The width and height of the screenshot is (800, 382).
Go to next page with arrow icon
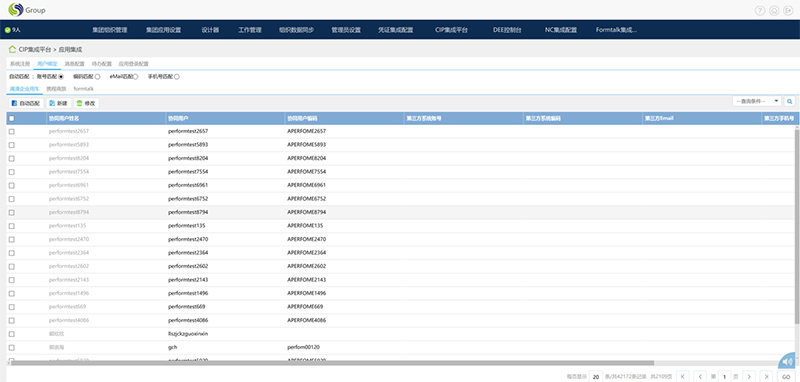point(748,376)
